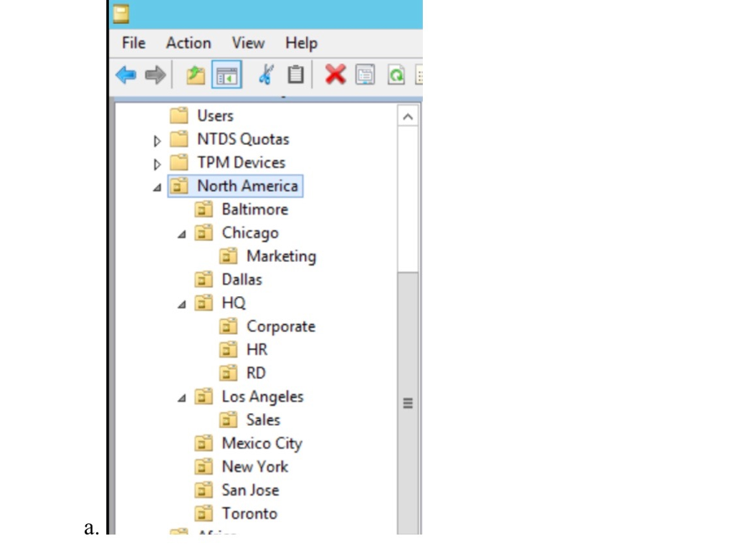Click the North America OU icon

coord(178,186)
